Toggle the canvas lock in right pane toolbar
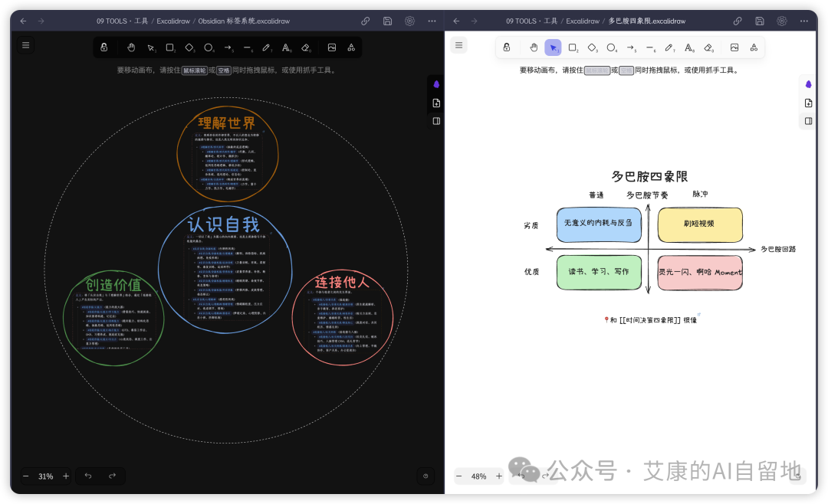The height and width of the screenshot is (504, 828). (507, 47)
